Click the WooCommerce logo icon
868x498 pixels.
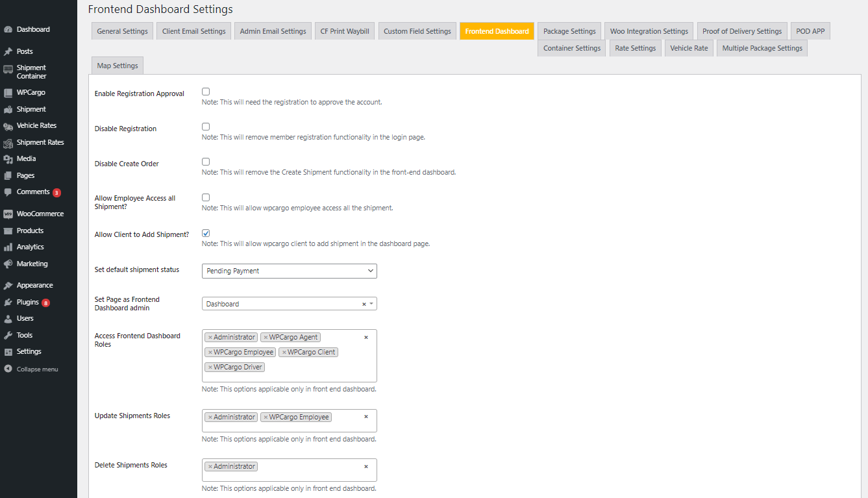8,214
